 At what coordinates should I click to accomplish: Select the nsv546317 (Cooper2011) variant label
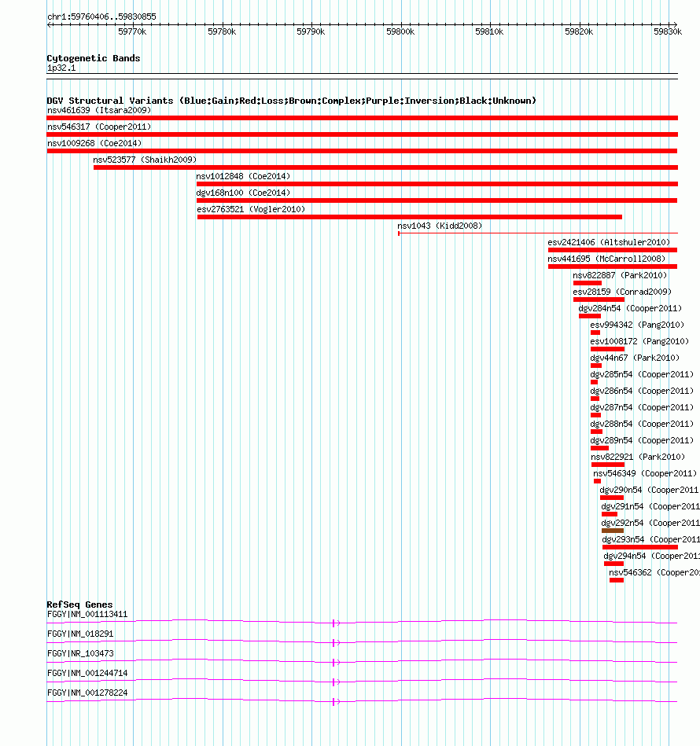point(99,127)
